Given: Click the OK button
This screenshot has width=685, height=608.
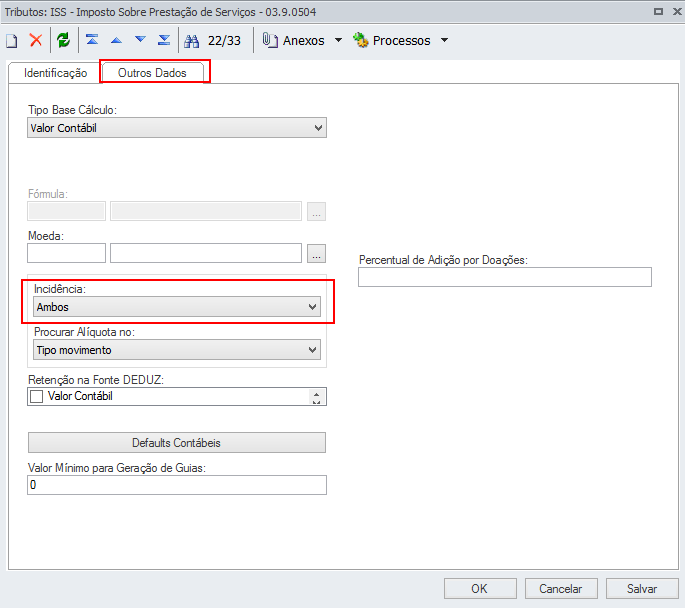Looking at the screenshot, I should [480, 589].
